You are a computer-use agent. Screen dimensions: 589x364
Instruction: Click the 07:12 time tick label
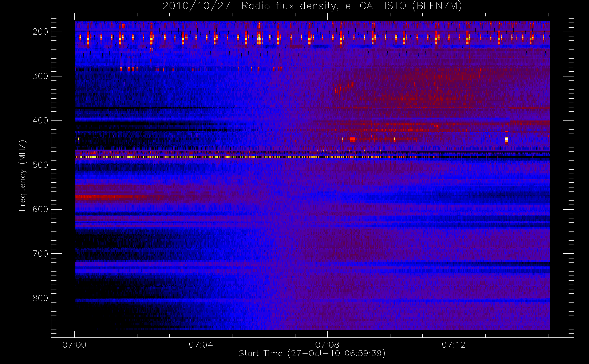coord(454,345)
